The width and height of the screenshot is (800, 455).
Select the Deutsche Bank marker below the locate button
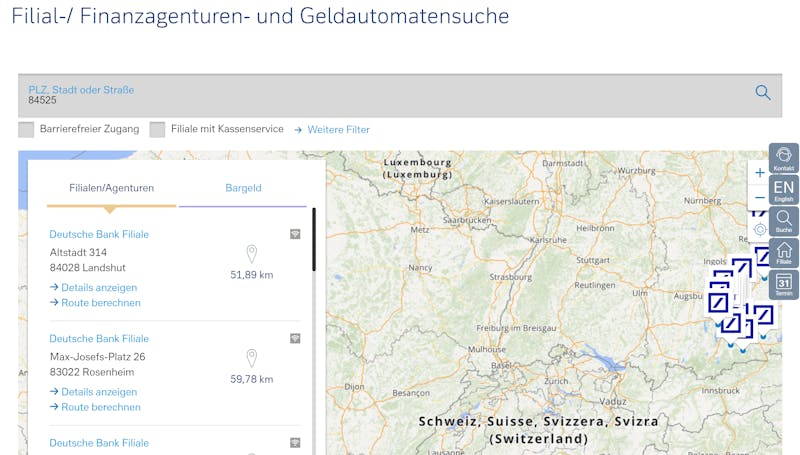coord(763,258)
